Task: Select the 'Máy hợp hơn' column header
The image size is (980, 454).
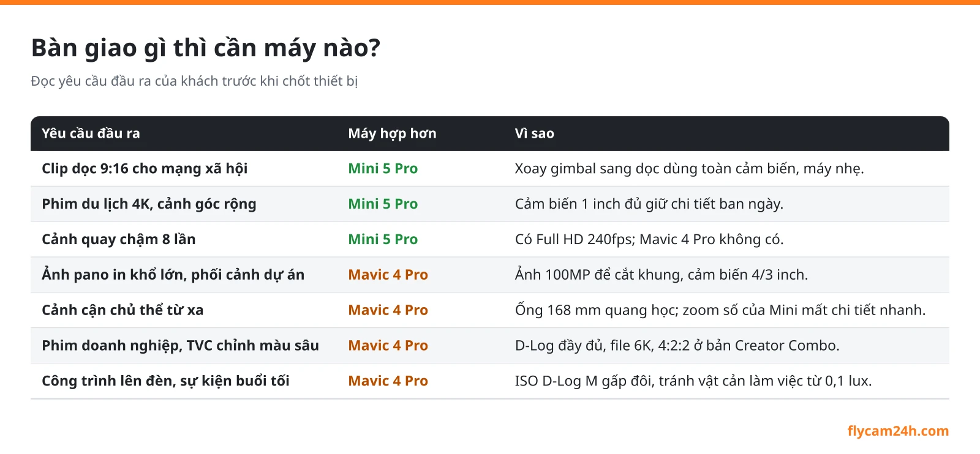Action: [392, 133]
